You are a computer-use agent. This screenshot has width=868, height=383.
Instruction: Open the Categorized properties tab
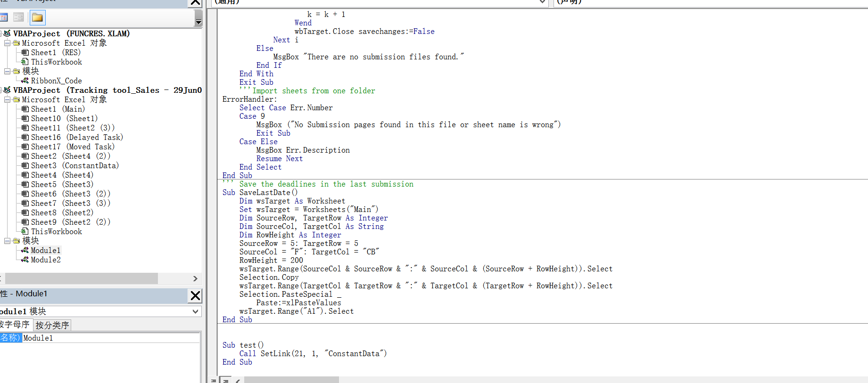coord(52,325)
